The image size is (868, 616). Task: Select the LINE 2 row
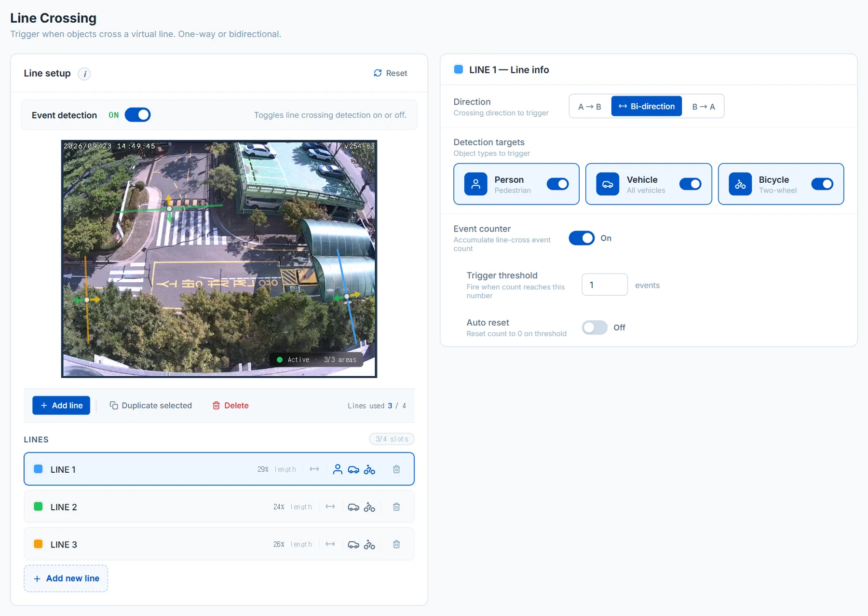(219, 506)
